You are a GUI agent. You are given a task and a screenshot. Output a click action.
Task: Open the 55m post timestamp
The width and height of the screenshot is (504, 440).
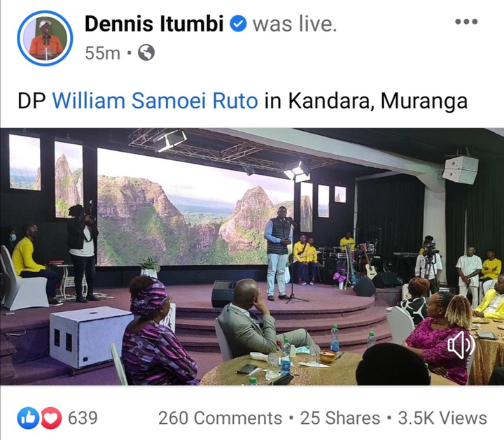(x=102, y=52)
